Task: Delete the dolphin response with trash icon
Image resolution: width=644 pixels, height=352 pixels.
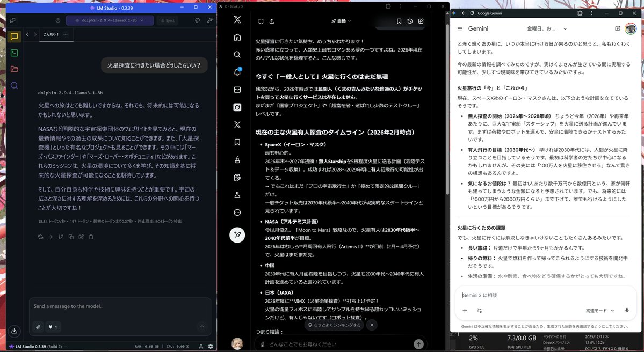Action: [91, 237]
